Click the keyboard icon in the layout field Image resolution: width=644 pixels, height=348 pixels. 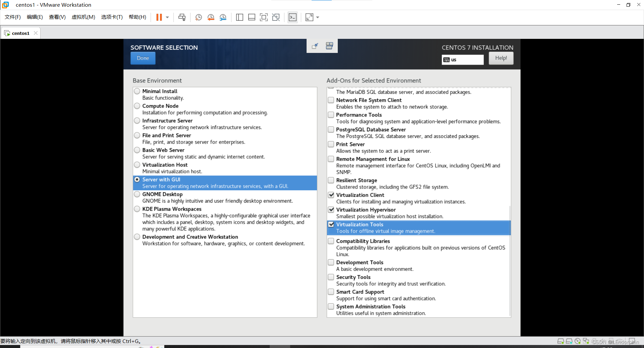tap(446, 60)
